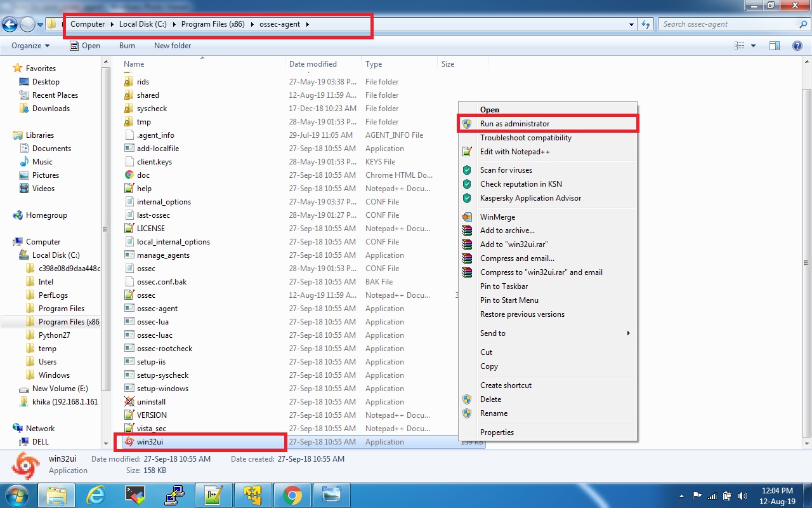Select Downloads in Favorites

pyautogui.click(x=51, y=109)
